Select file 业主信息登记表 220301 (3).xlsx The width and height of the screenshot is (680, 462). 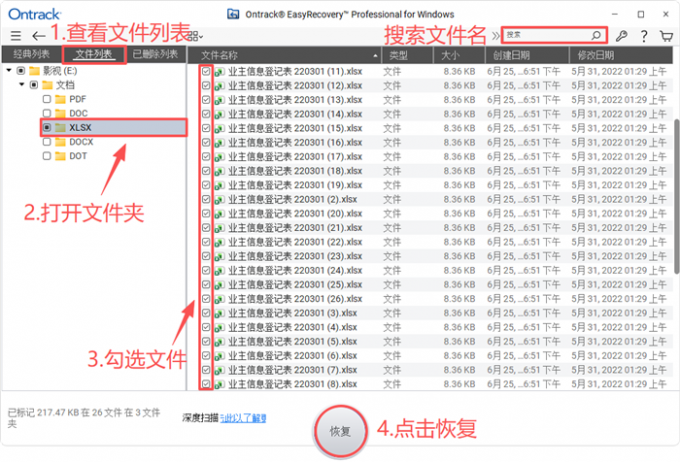click(x=293, y=313)
